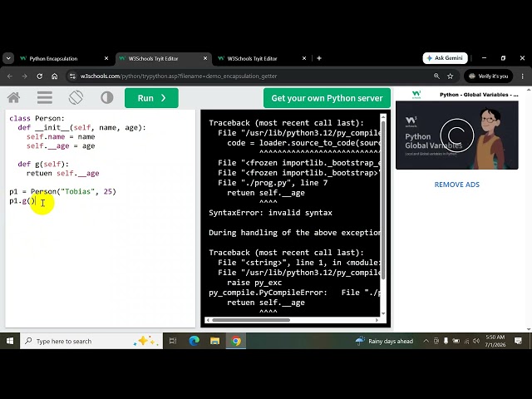Viewport: 532px width, 399px height.
Task: Play the Python Global Variables video thumbnail
Action: coord(456,135)
